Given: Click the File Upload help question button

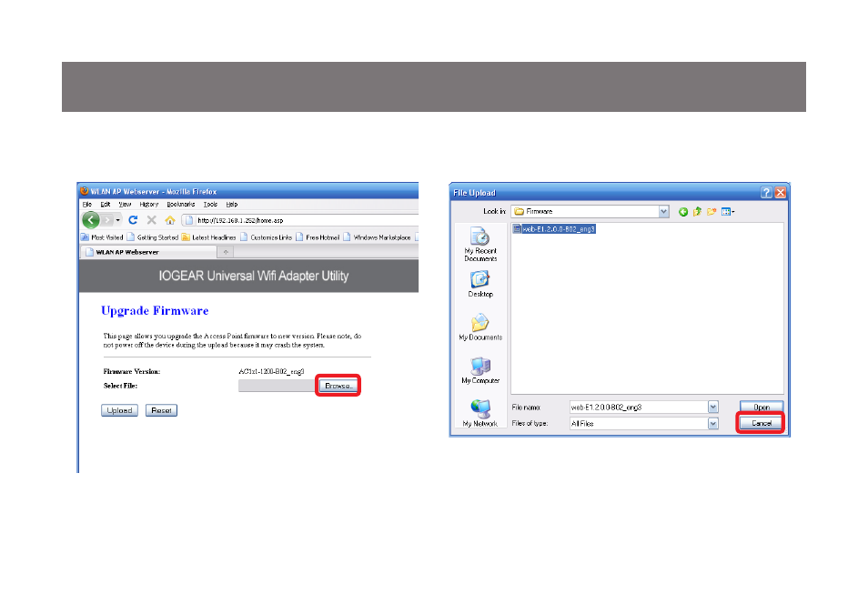Looking at the screenshot, I should pos(766,193).
